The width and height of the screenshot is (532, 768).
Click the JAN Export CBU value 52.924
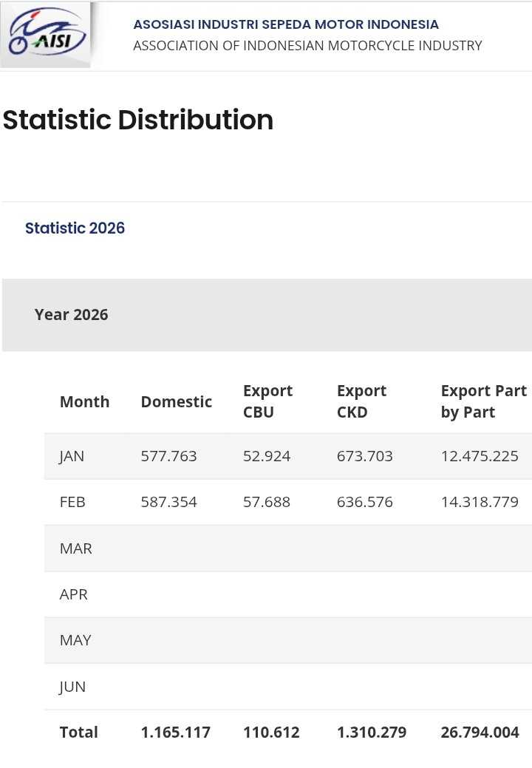tap(266, 456)
